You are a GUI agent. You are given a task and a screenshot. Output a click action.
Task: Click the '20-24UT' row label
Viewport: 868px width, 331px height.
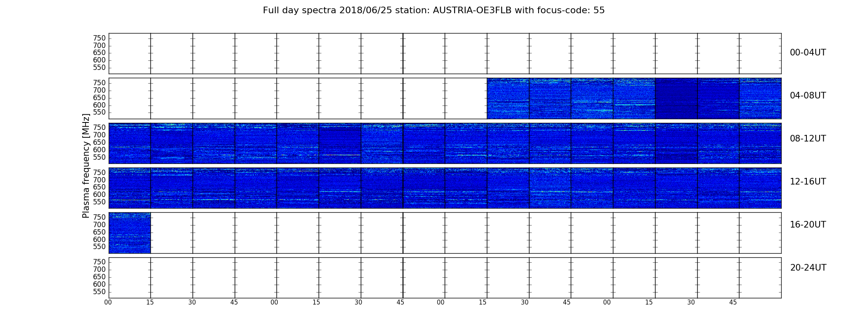pyautogui.click(x=808, y=268)
